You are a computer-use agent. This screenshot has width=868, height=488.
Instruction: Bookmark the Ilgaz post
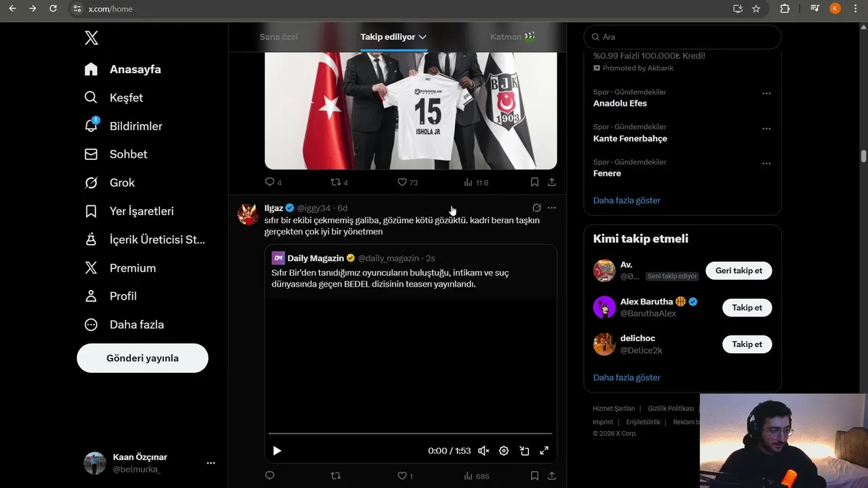534,476
